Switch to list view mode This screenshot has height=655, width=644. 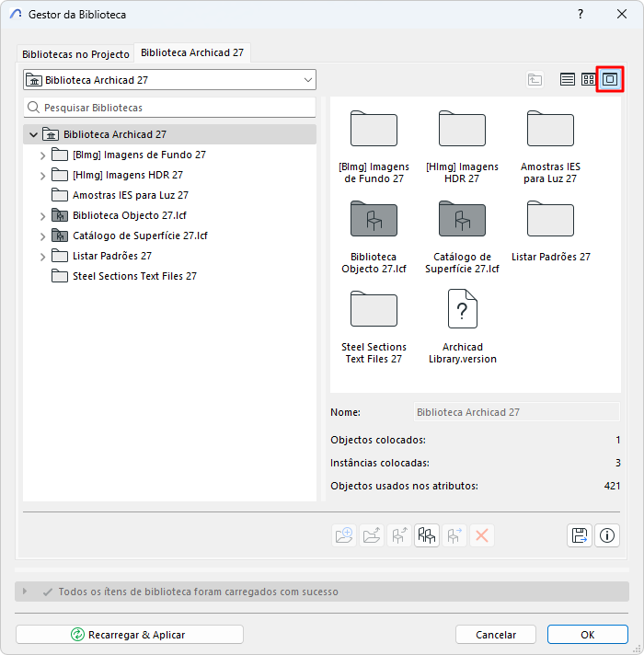pyautogui.click(x=567, y=79)
